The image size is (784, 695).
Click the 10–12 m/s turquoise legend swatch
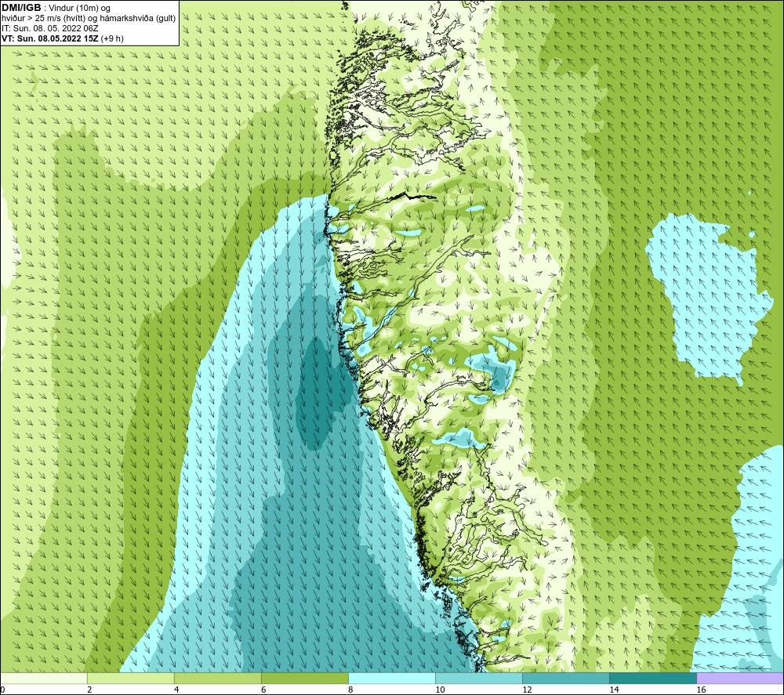(479, 679)
